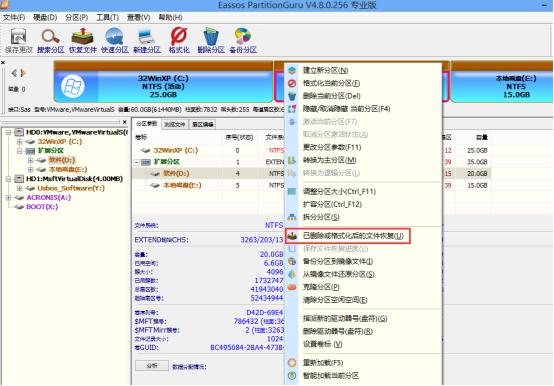
Task: Collapse 扩展分区 node in the disk tree
Action: pyautogui.click(x=19, y=151)
